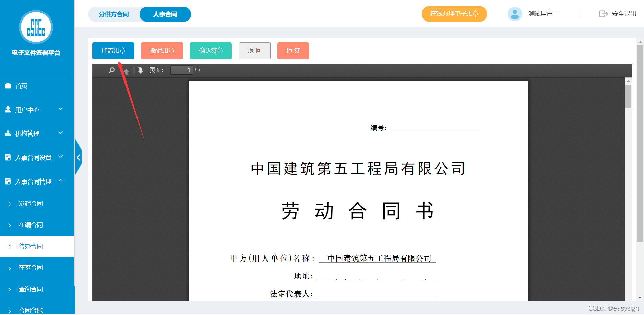Click the 撤销印章 button

point(162,51)
